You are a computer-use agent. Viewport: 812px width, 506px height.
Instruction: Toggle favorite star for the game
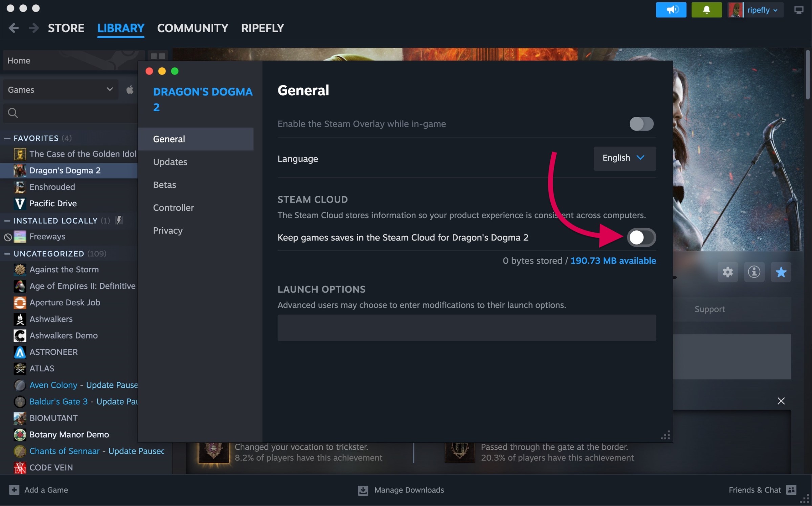pos(781,272)
